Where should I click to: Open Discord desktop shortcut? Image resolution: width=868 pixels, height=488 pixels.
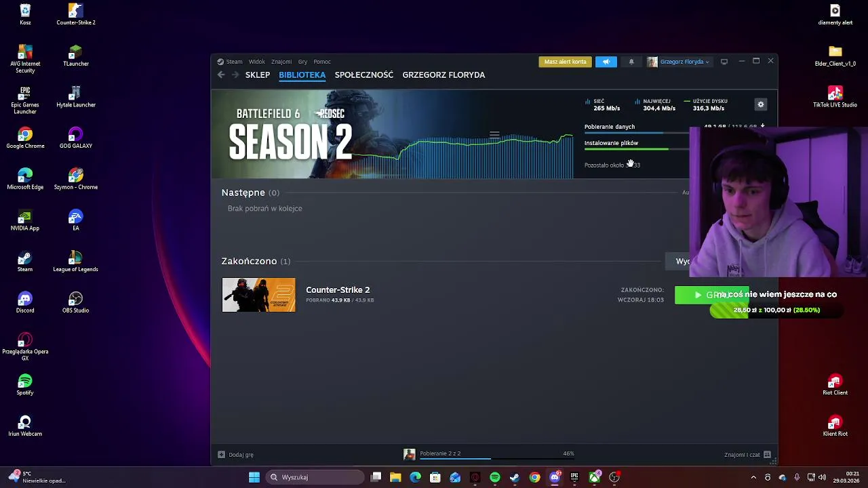point(25,302)
